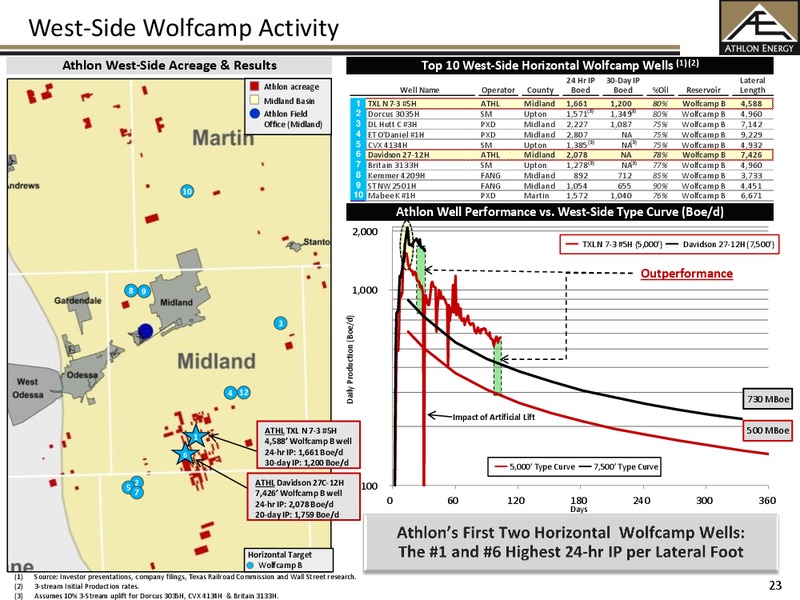This screenshot has width=800, height=600.
Task: Select map well marker number 9
Action: tap(144, 291)
